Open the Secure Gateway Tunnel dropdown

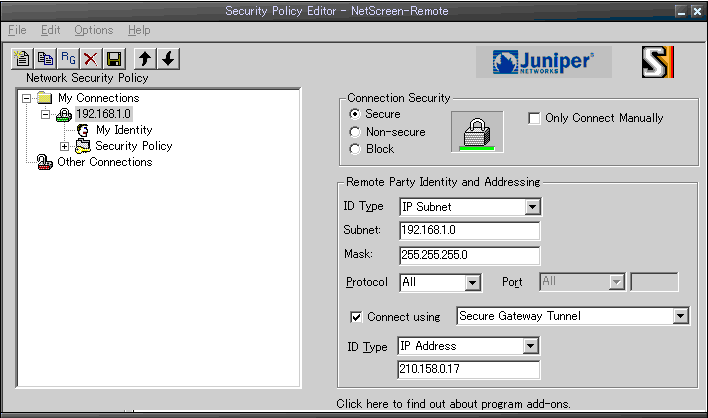coord(680,316)
